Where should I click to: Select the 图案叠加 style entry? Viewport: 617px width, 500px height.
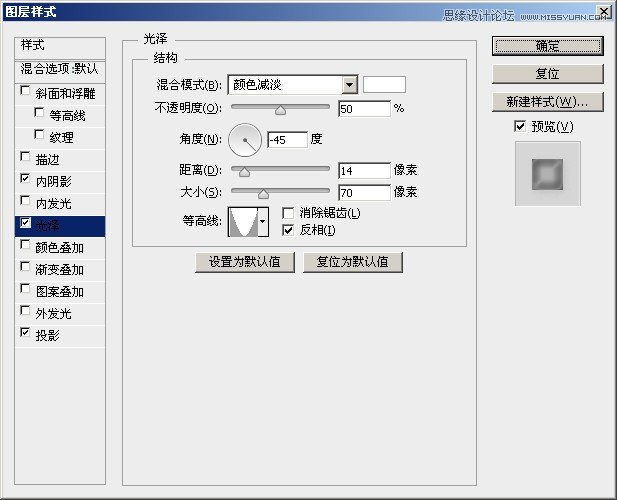tap(60, 292)
